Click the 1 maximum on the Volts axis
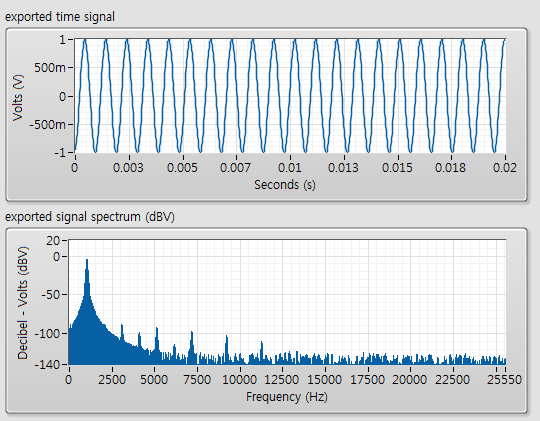Screen dimensions: 540x421 62,40
